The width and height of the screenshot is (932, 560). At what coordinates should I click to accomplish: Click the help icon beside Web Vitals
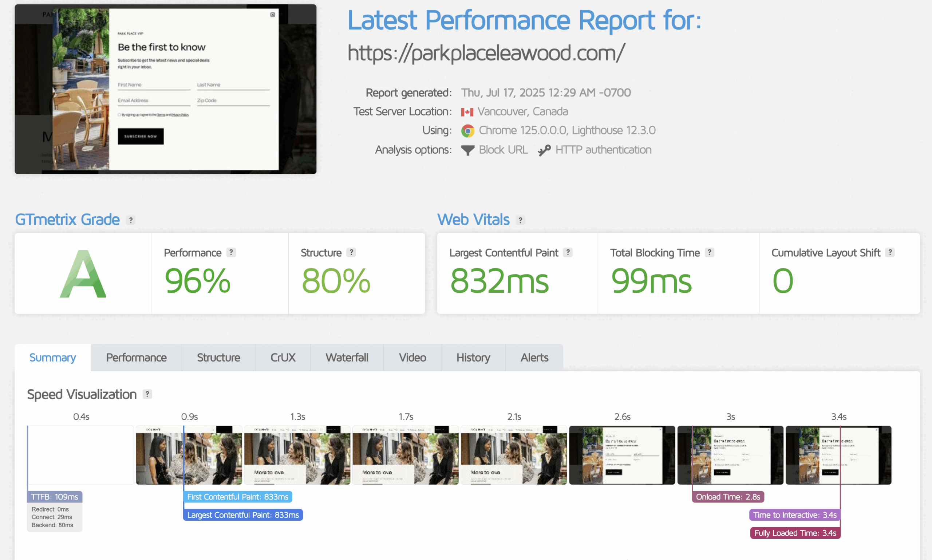[x=520, y=220]
